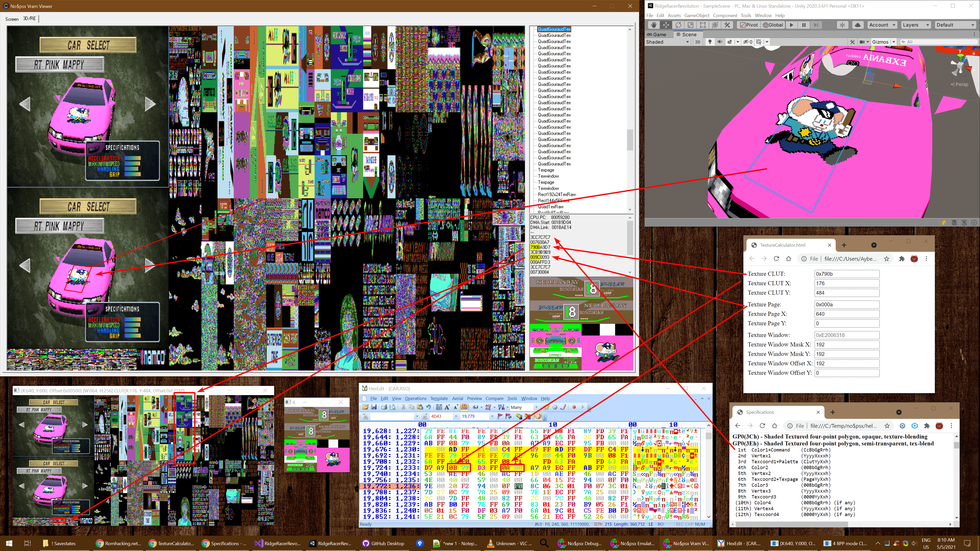Open new tab in TextureCalculator browser window

(x=844, y=245)
